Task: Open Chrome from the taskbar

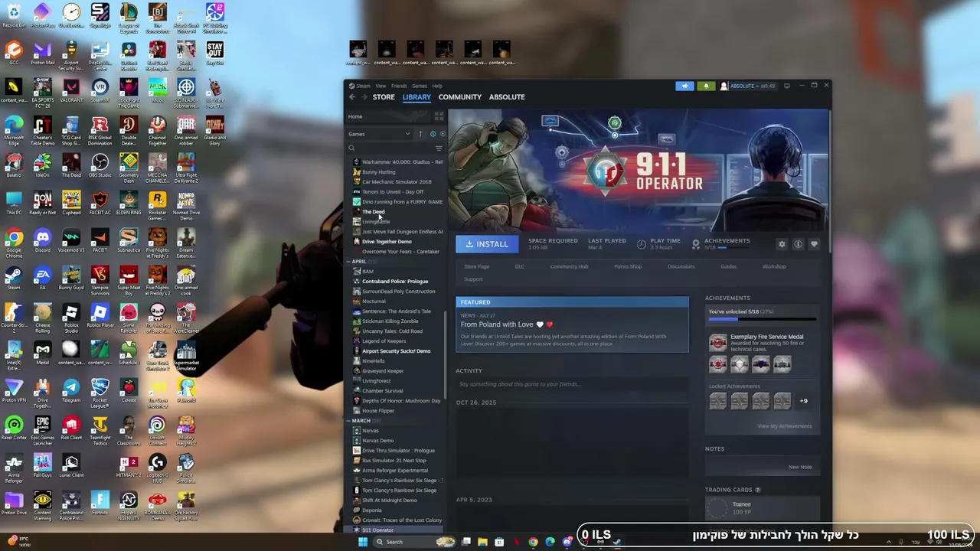Action: (533, 542)
